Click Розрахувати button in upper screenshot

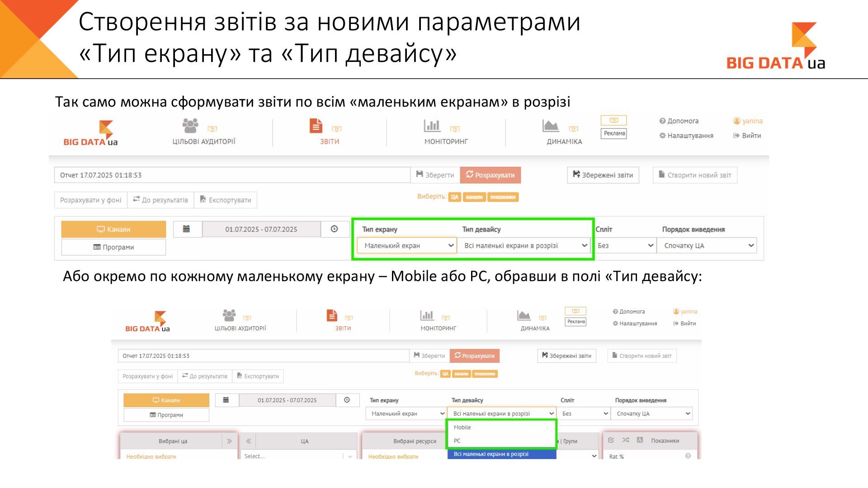click(491, 175)
